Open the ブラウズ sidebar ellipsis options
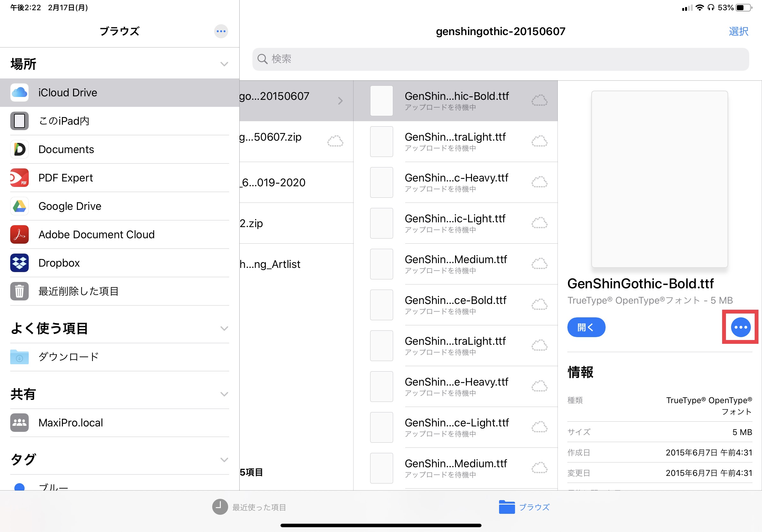This screenshot has width=762, height=532. point(221,31)
